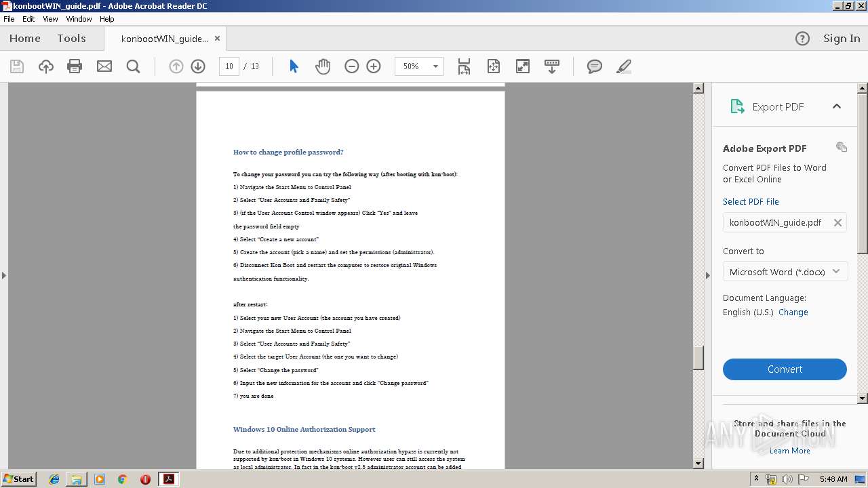Go to previous page arrow
Viewport: 868px width, 488px height.
pyautogui.click(x=176, y=66)
